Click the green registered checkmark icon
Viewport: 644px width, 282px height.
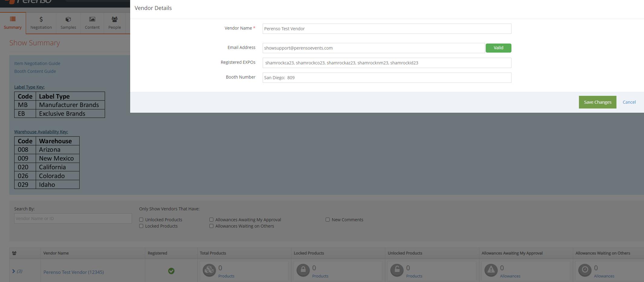point(171,271)
